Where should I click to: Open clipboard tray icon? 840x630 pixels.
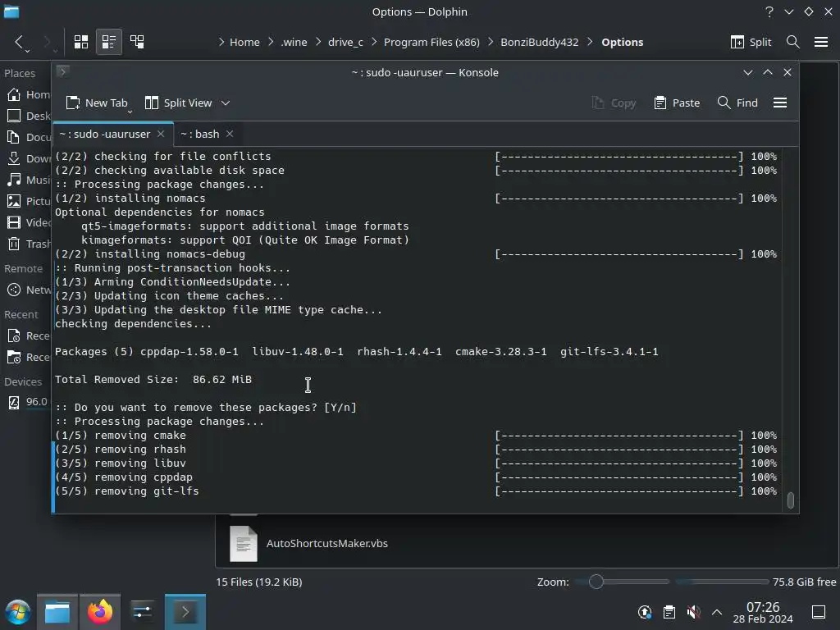click(x=669, y=612)
